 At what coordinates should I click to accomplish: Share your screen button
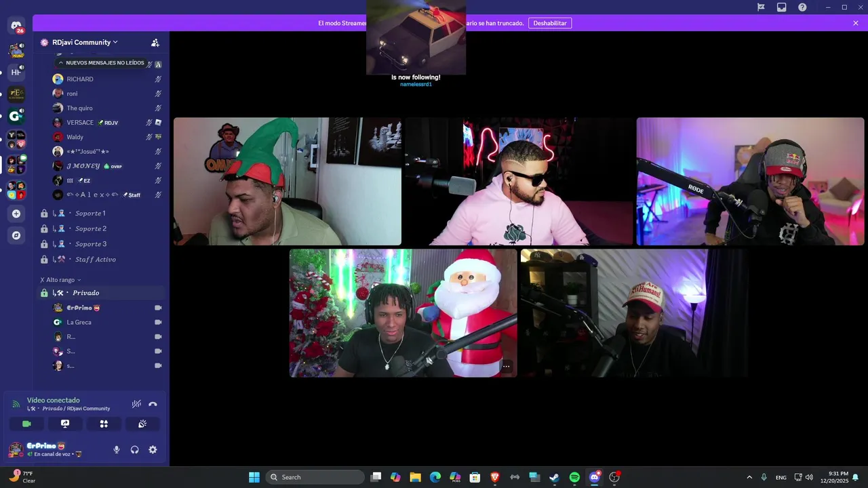[65, 424]
